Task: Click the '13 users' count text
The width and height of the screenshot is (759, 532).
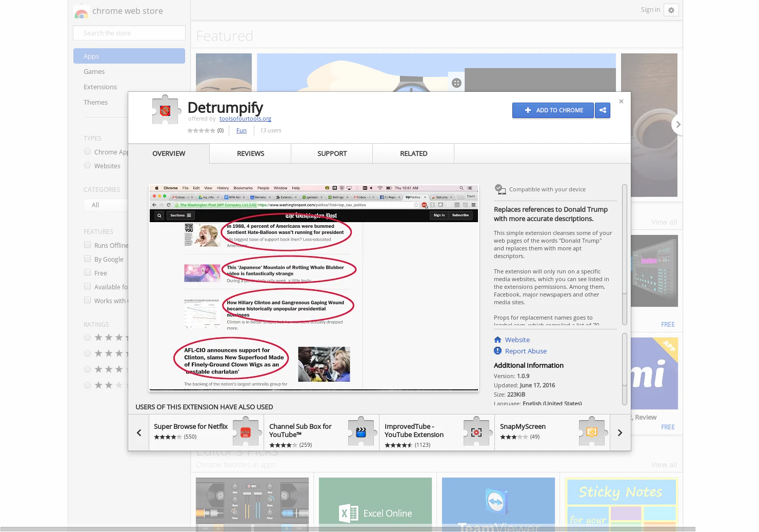Action: point(270,130)
